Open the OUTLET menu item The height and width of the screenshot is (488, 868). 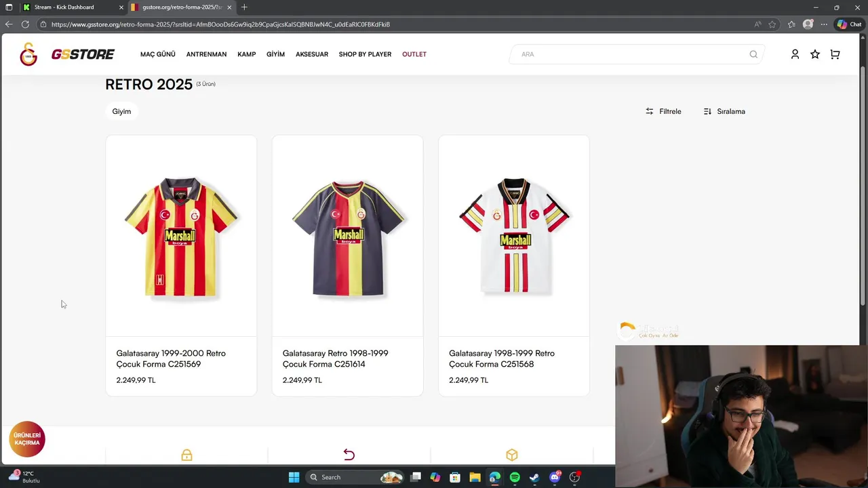[414, 54]
